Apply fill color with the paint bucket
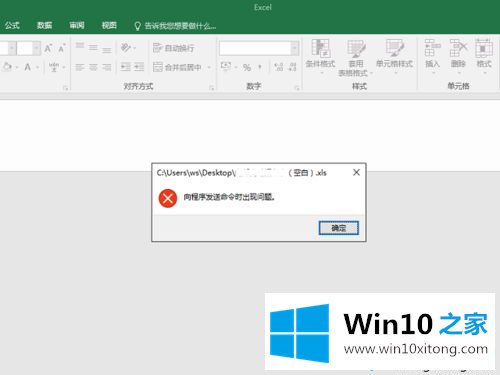The height and width of the screenshot is (375, 500). point(6,67)
